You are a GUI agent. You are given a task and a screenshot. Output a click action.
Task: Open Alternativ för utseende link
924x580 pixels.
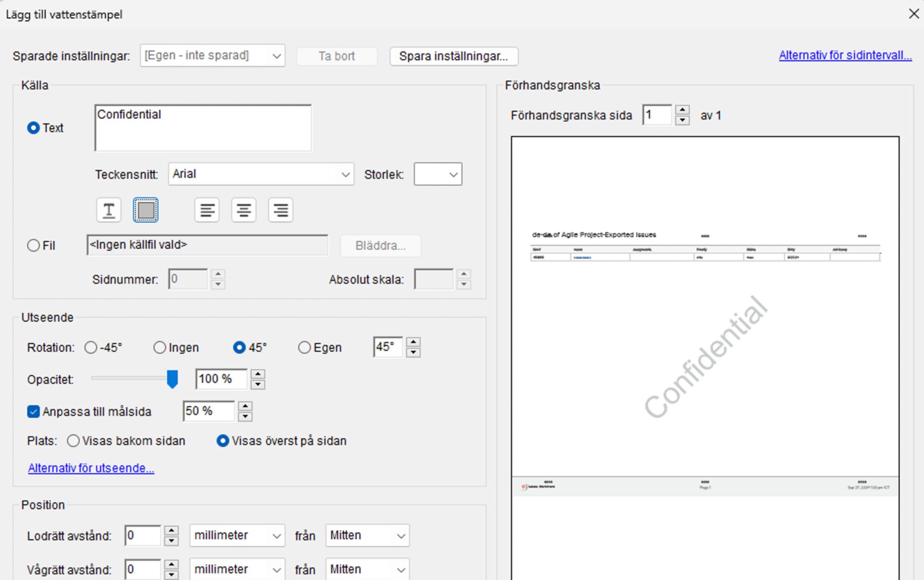click(91, 468)
